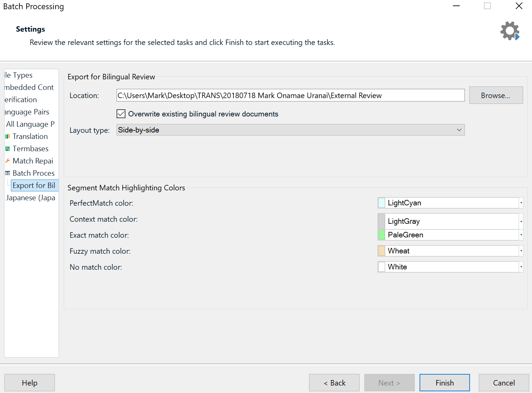
Task: Expand the PerfectMatch color dropdown
Action: 521,203
